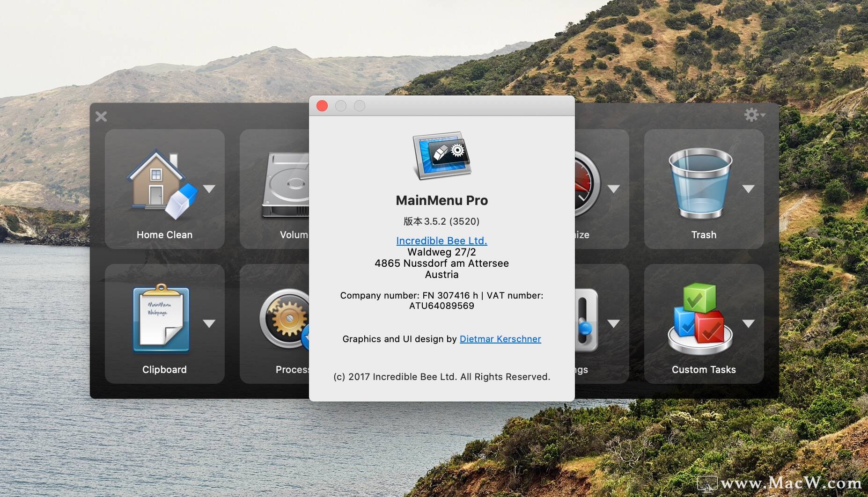Expand the dropdown arrow beside the speedometer
The image size is (868, 497).
point(614,189)
